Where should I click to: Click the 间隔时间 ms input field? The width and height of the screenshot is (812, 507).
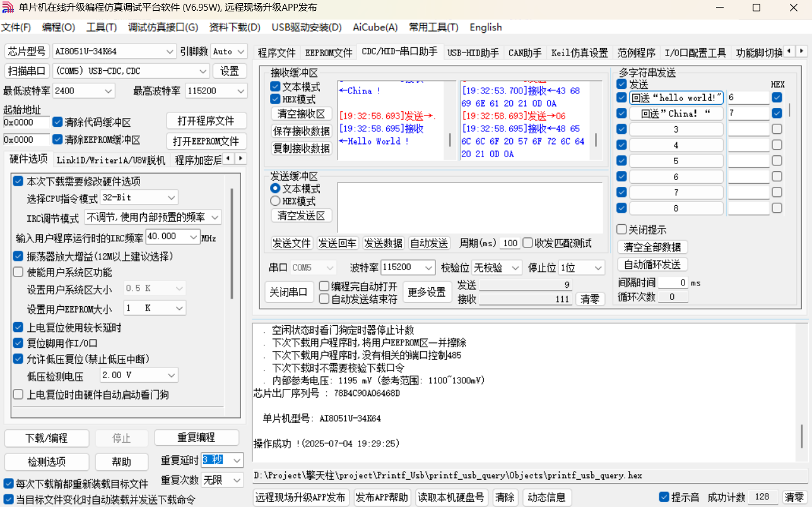click(673, 283)
